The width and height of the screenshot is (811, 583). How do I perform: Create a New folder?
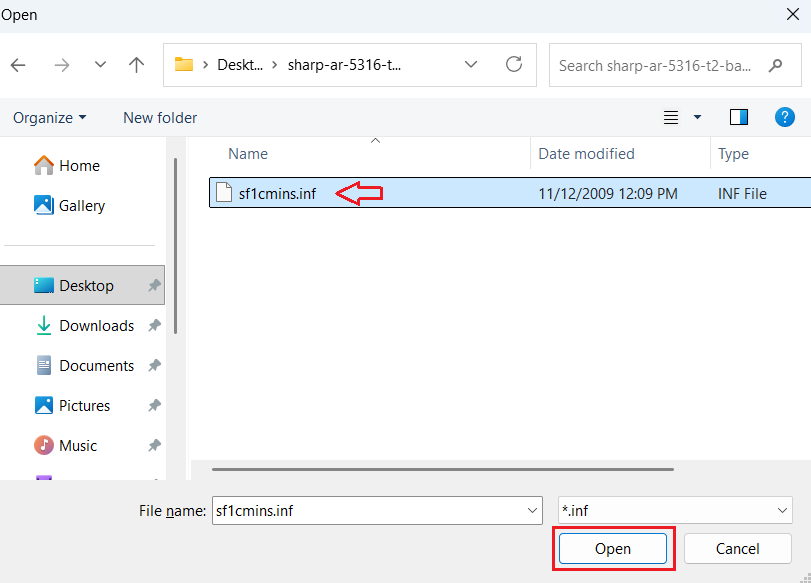tap(159, 117)
